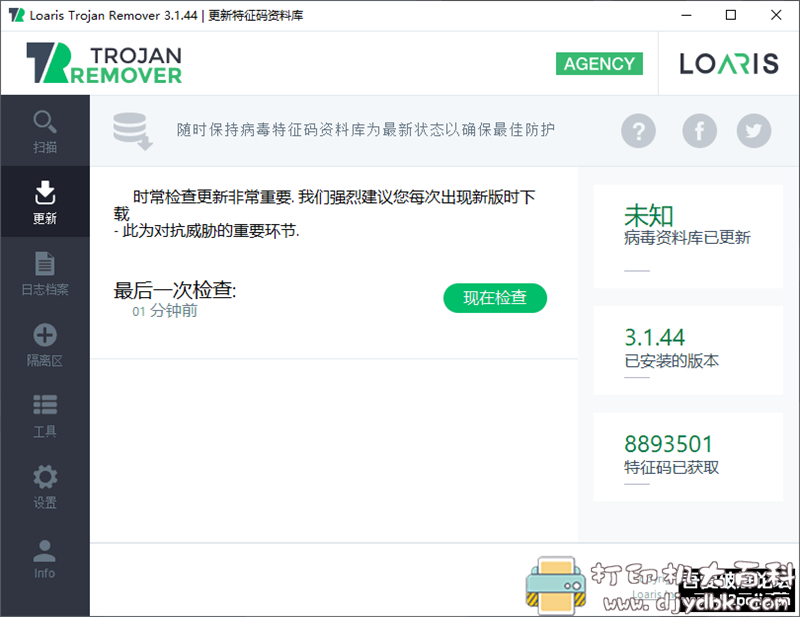Open the 隔离区 quarantine plus icon
The height and width of the screenshot is (617, 800).
[x=45, y=335]
